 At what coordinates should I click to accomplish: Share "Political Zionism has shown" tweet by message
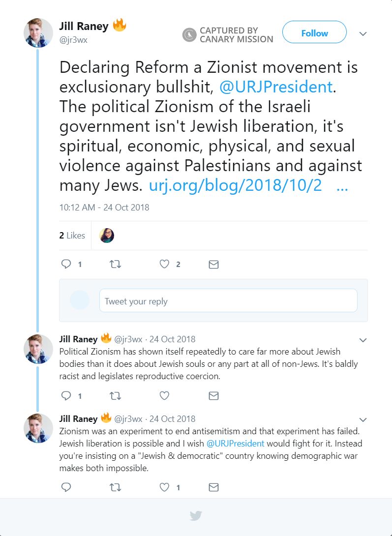(x=213, y=395)
